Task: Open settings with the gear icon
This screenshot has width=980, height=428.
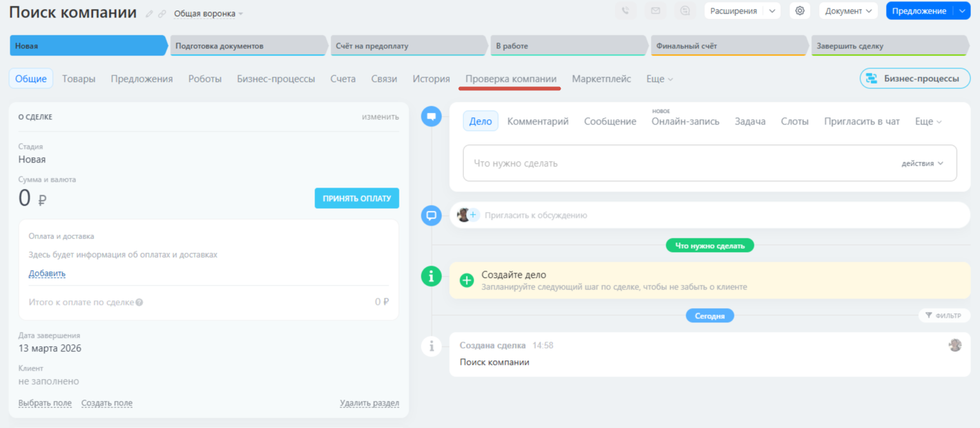Action: (x=800, y=11)
